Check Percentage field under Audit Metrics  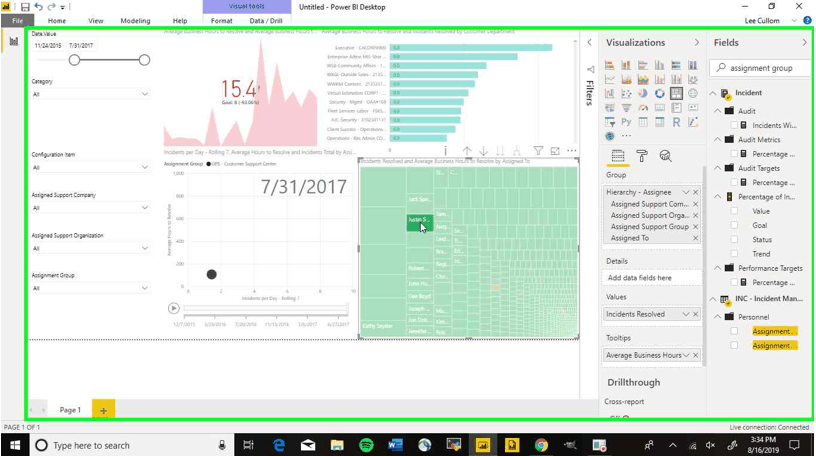click(734, 154)
